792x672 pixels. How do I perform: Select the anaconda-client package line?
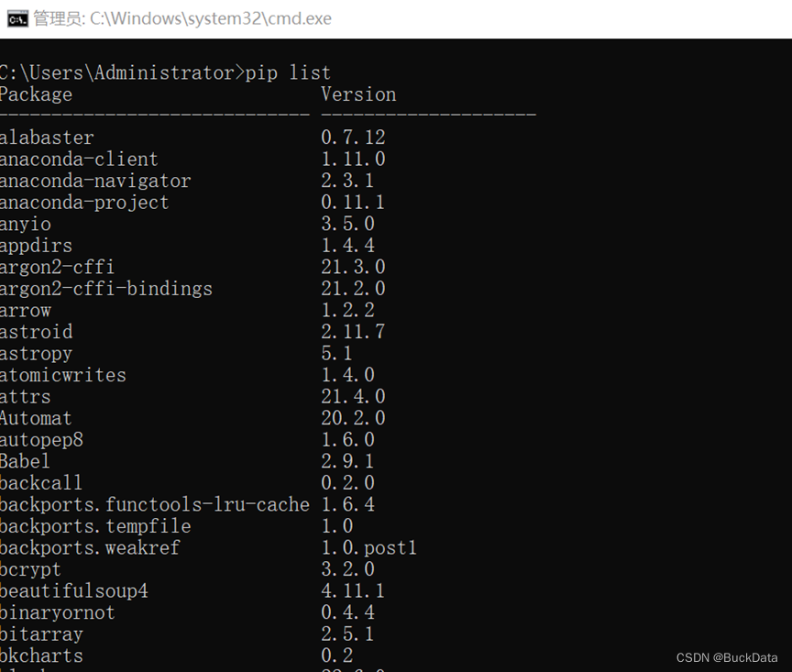tap(79, 159)
